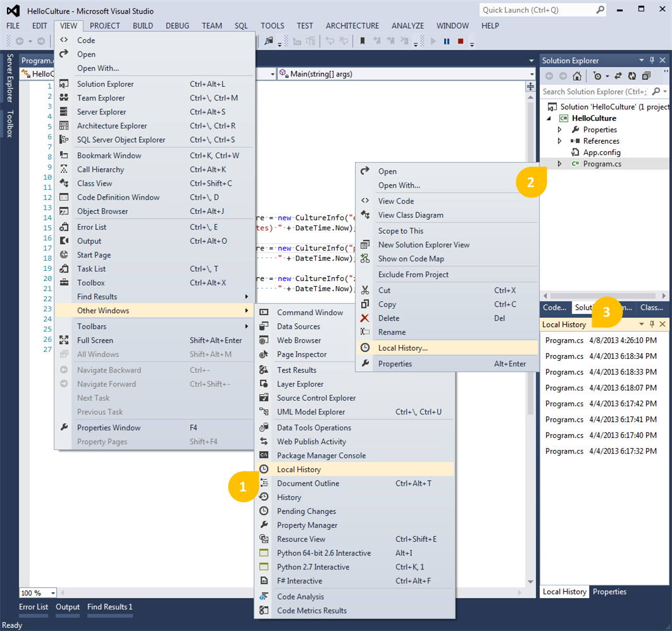This screenshot has height=631, width=672.
Task: Open the Main(string[] args) member dropdown
Action: point(532,73)
